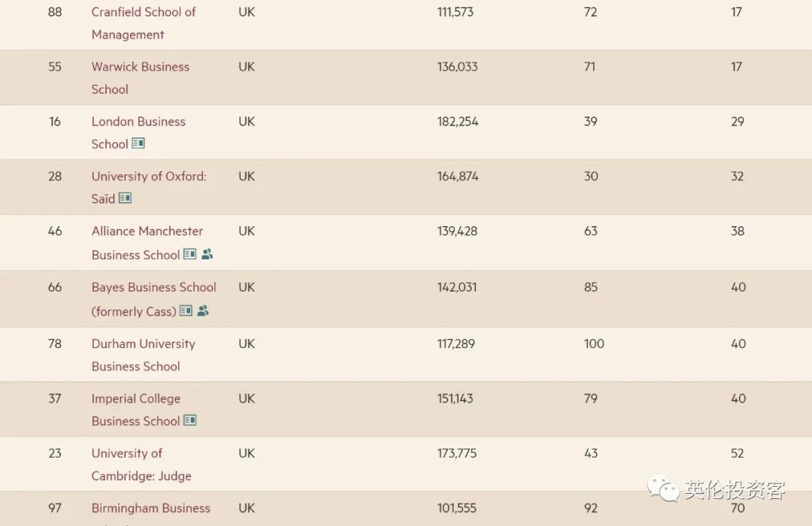Click the profile icon next to Oxford Saïd
This screenshot has height=526, width=812.
[125, 198]
